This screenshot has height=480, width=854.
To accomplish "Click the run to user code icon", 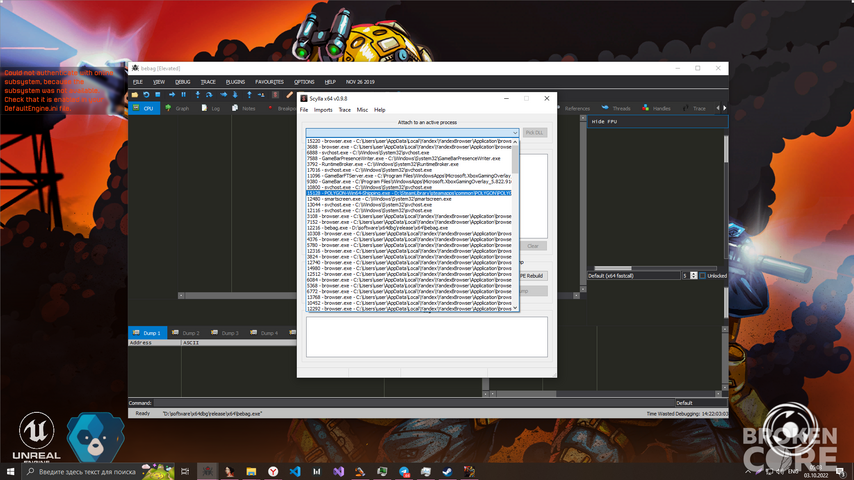I will [261, 95].
